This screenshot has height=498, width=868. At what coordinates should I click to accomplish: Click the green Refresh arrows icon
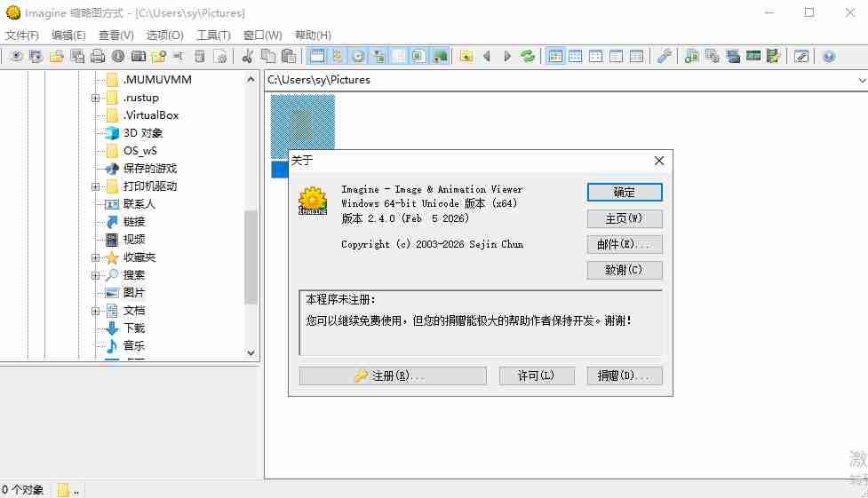point(528,56)
